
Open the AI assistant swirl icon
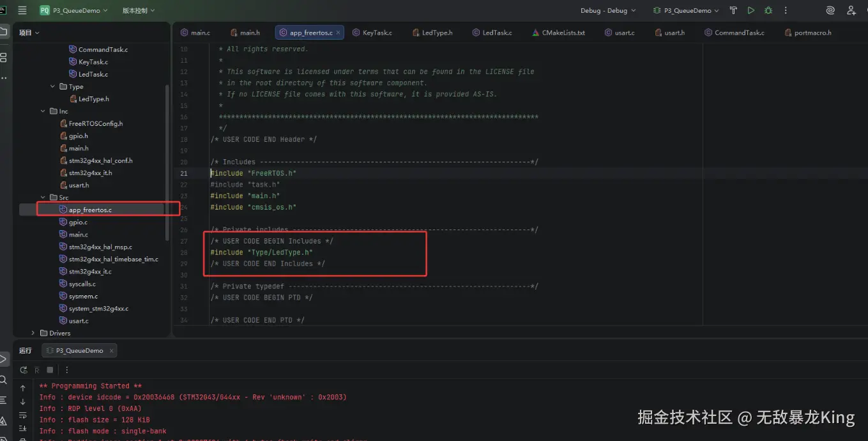click(x=830, y=10)
